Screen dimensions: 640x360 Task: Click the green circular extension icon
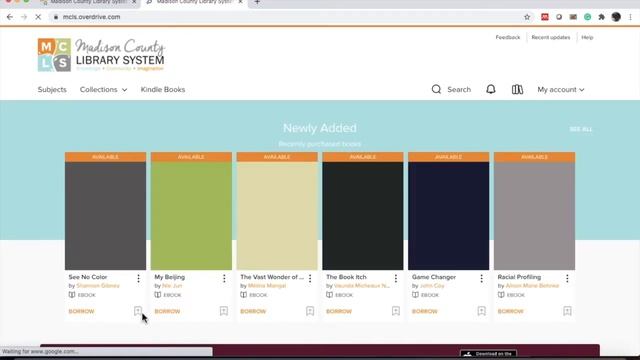587,17
